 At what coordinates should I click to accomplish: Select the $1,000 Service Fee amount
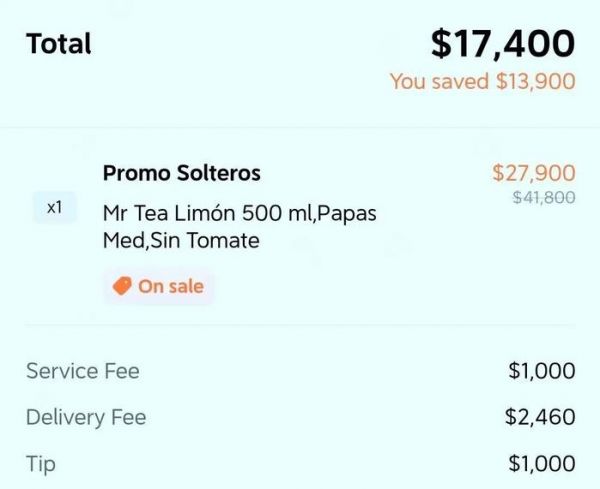(541, 371)
